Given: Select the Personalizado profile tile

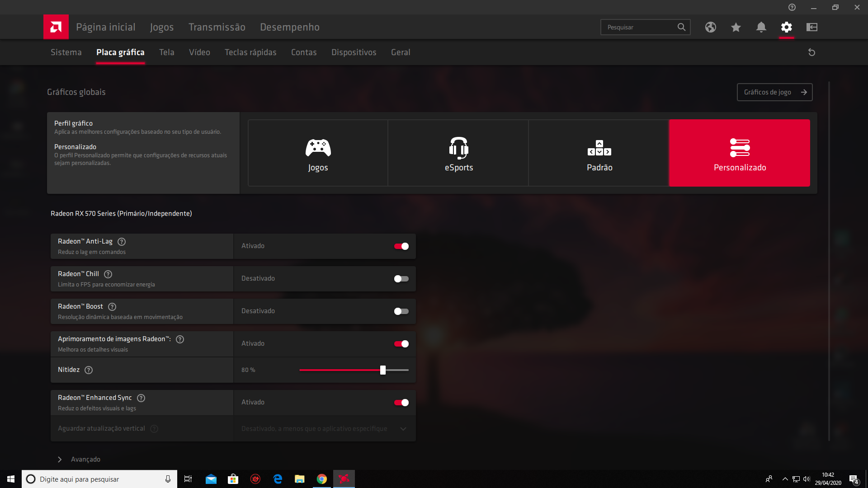Looking at the screenshot, I should pos(740,153).
